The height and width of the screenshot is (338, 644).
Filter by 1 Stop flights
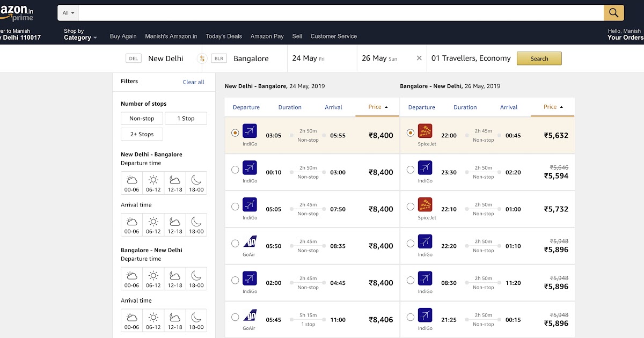(186, 119)
